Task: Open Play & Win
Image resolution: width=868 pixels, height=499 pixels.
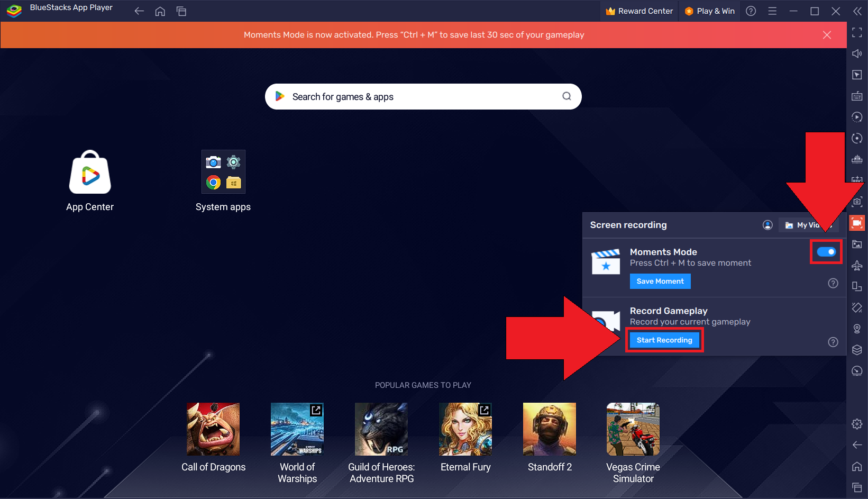Action: 709,11
